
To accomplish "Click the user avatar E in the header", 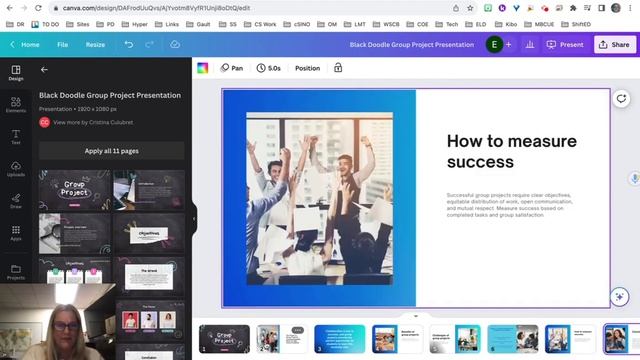I will 494,44.
